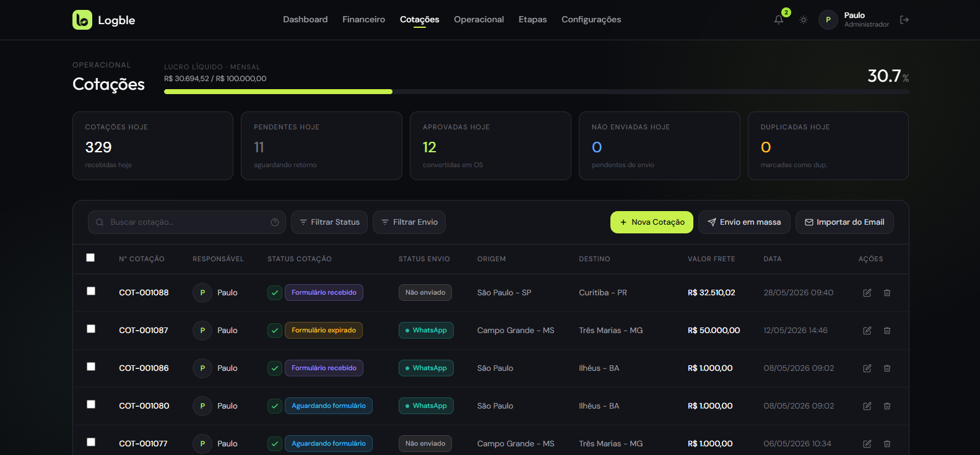Open the Aprovadas Hoje 12 card

(x=490, y=146)
